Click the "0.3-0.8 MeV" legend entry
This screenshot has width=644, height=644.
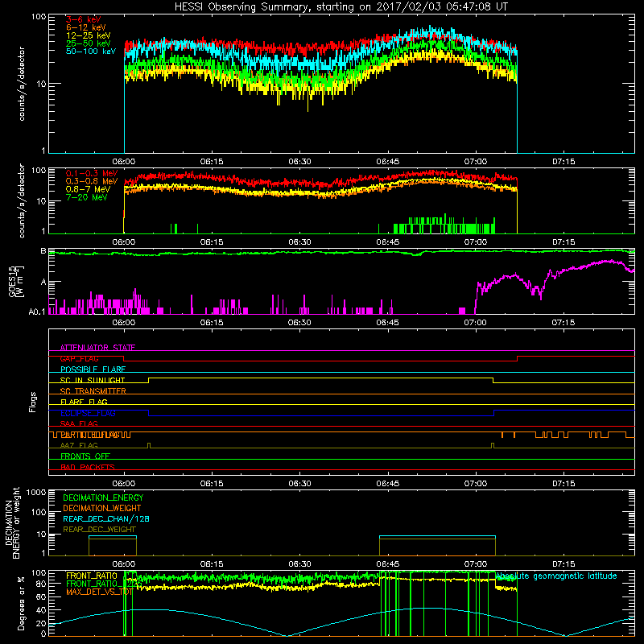pyautogui.click(x=92, y=181)
